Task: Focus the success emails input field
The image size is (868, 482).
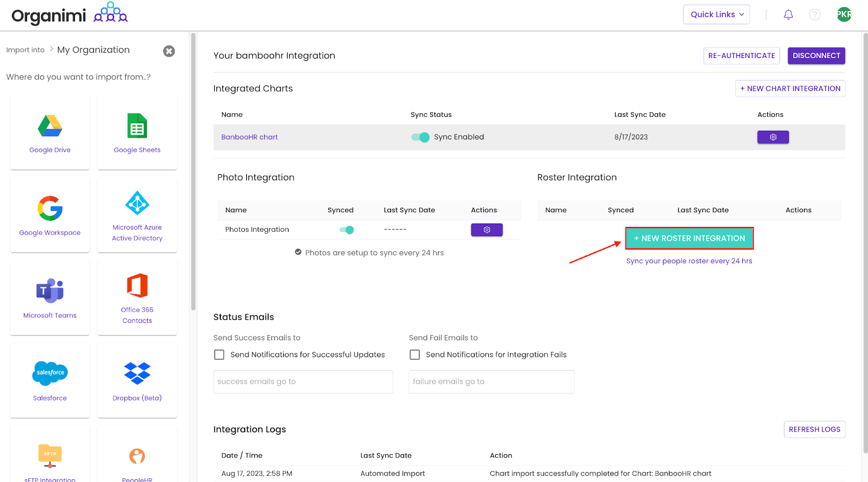Action: pos(303,382)
